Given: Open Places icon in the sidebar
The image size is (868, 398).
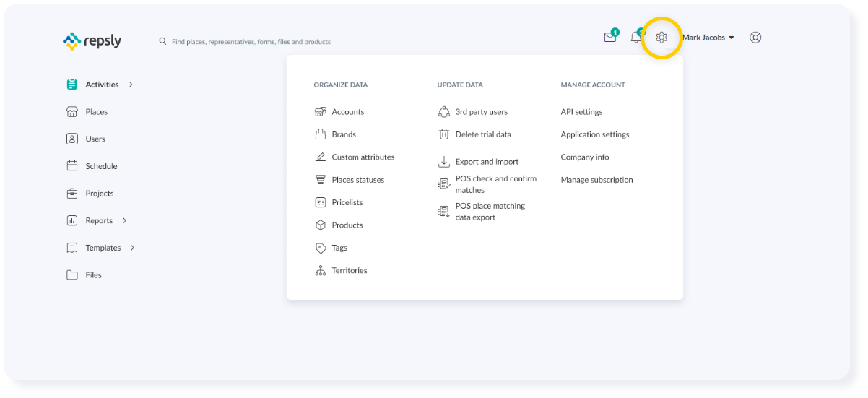Looking at the screenshot, I should (72, 112).
